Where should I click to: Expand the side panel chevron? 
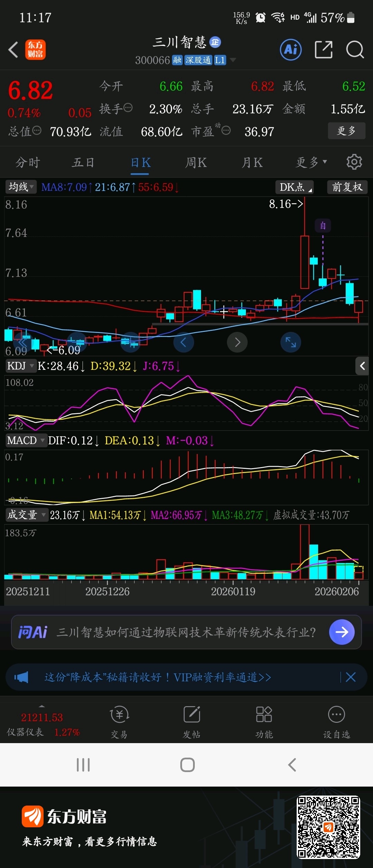click(x=362, y=366)
